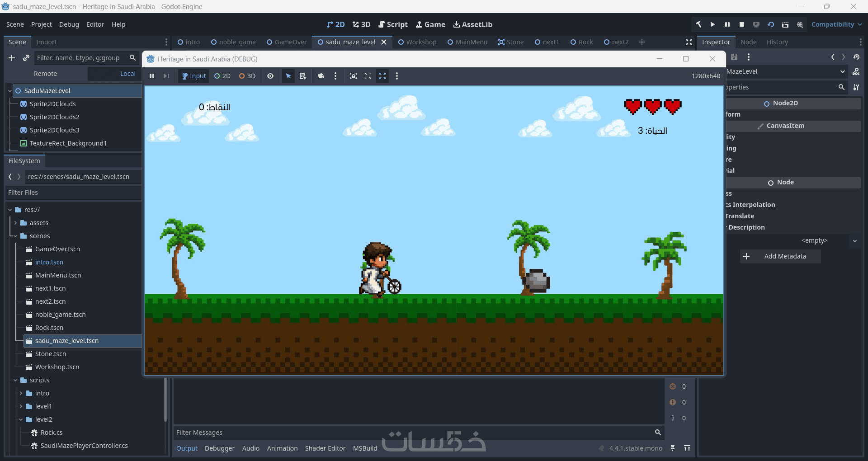Run a specific scene clapperboard icon
Screen dimensions: 868x461
[x=785, y=24]
